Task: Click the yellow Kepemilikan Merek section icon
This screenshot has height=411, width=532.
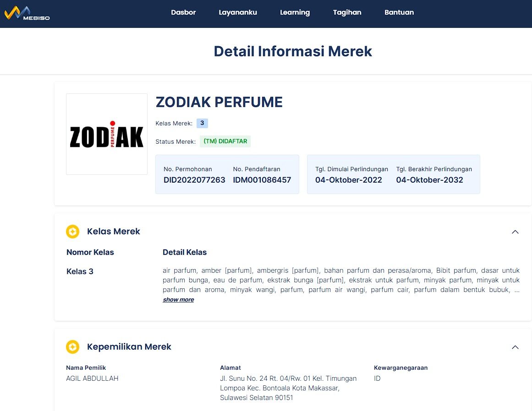Action: [x=72, y=346]
